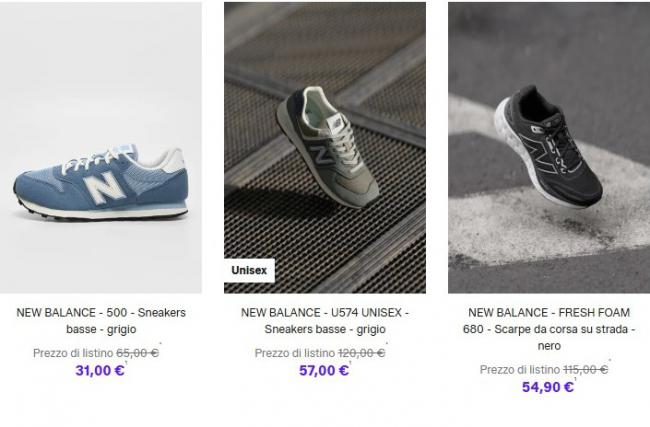This screenshot has height=427, width=650.
Task: Open the black Fresh Foam 680 shoe photo
Action: 549,148
